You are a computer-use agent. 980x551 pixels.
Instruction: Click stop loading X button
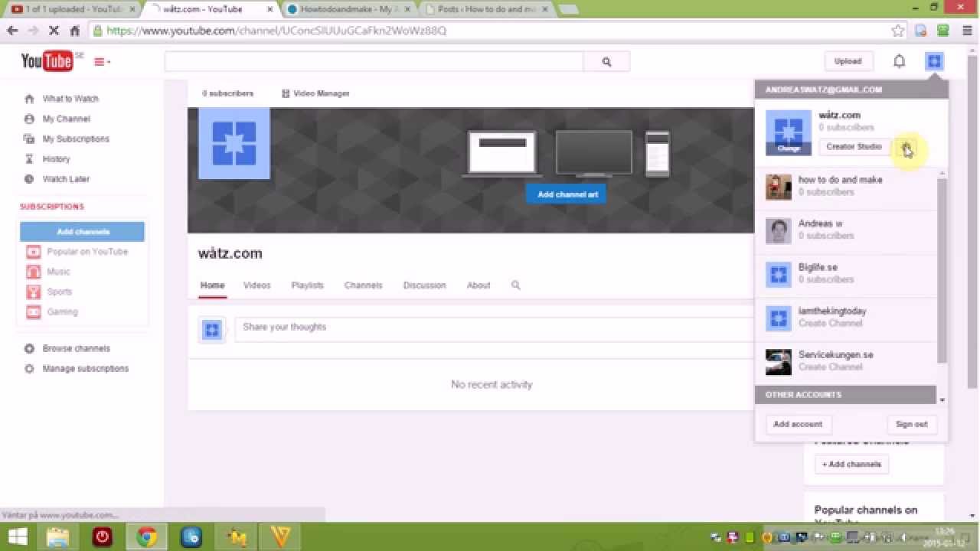[54, 31]
